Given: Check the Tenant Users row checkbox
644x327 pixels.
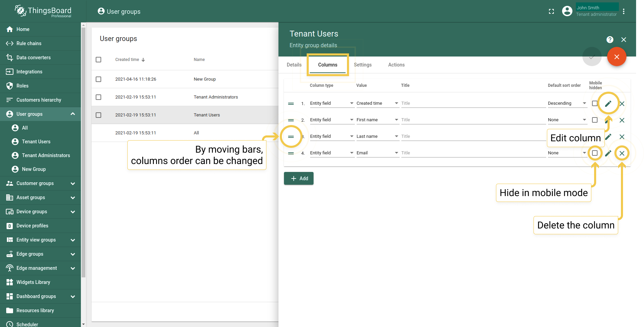Looking at the screenshot, I should coord(98,115).
